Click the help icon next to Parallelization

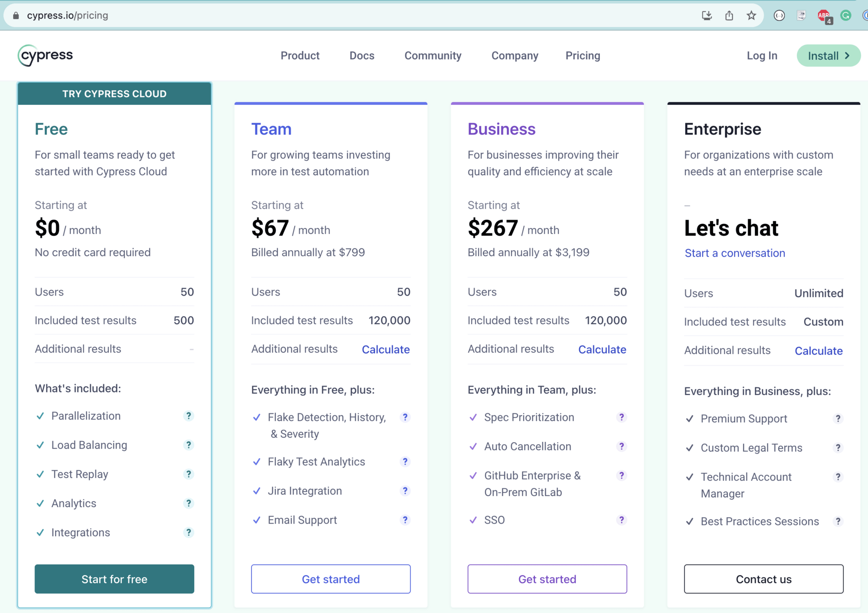tap(188, 416)
